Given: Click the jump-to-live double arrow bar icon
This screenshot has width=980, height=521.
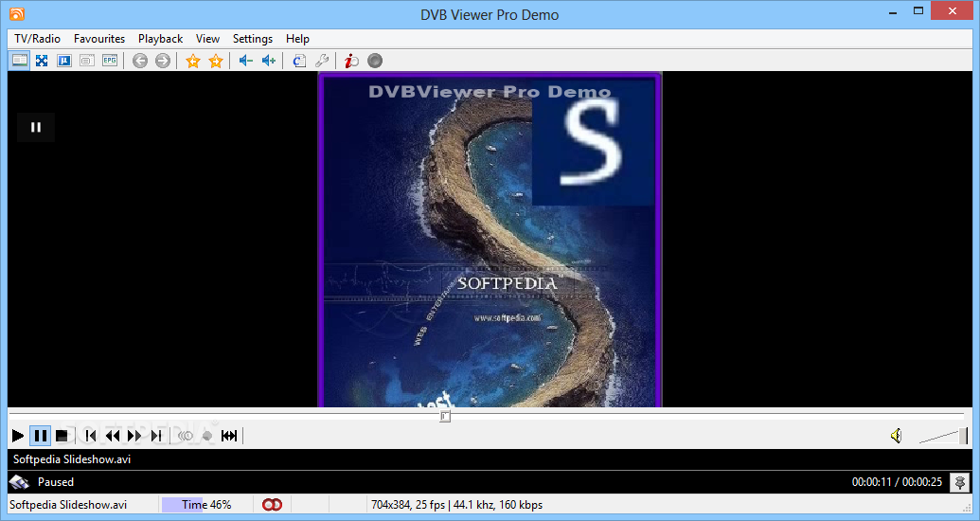Looking at the screenshot, I should point(229,436).
